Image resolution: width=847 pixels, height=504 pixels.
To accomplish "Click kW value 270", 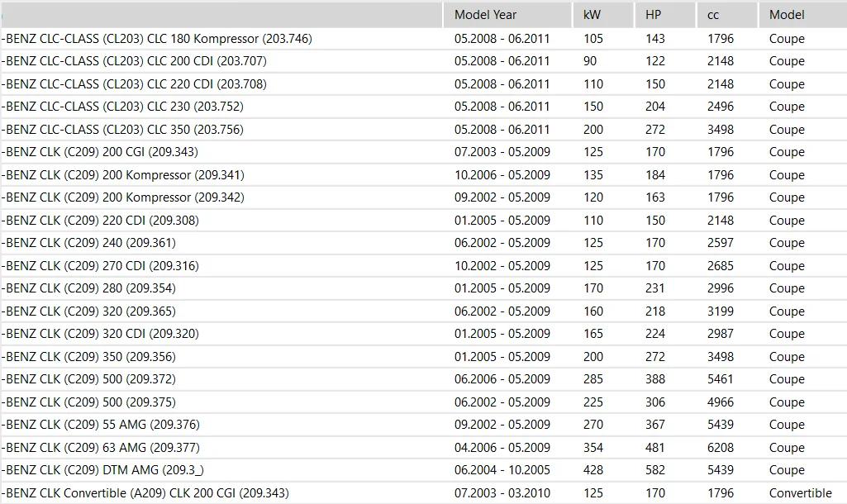I will (x=593, y=425).
